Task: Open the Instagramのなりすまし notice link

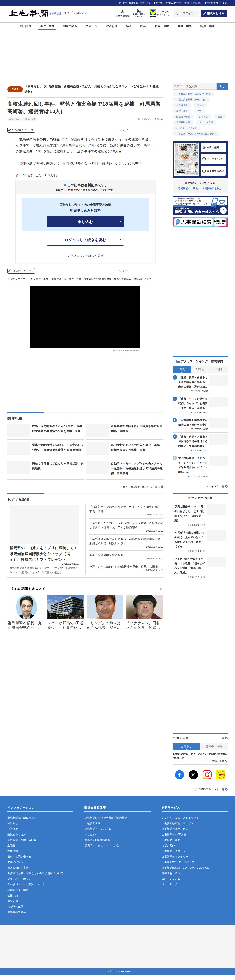Action: pyautogui.click(x=200, y=756)
